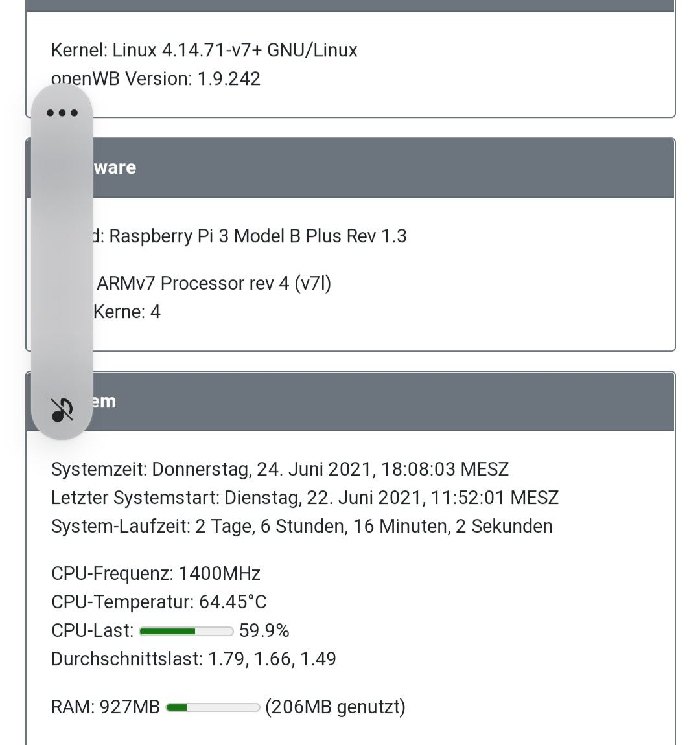Click the RAM usage progress bar
The image size is (700, 745).
point(213,707)
